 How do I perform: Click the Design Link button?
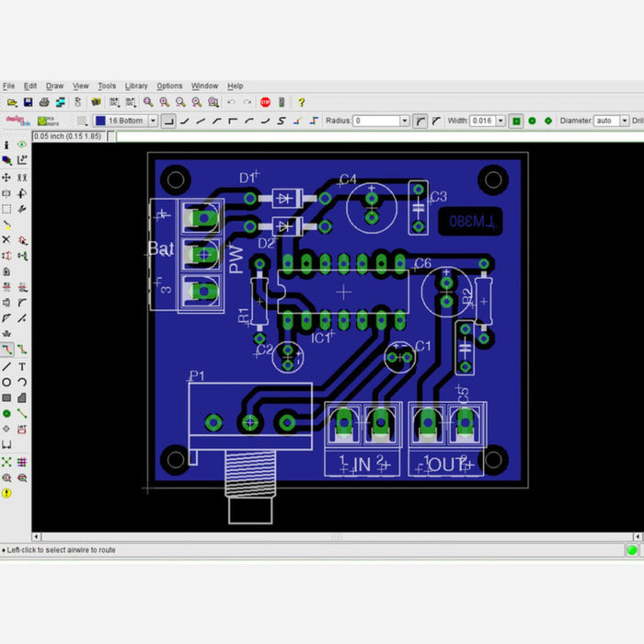tap(15, 121)
